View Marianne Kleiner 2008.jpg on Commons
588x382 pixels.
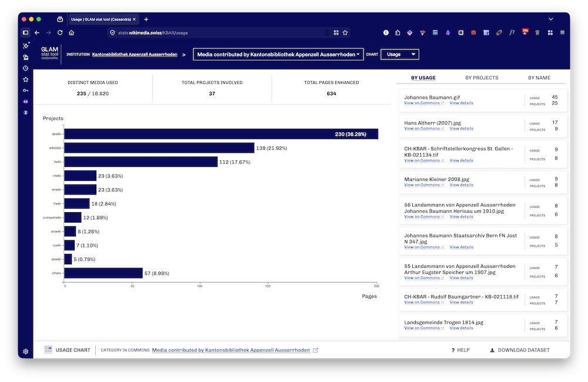tap(424, 185)
